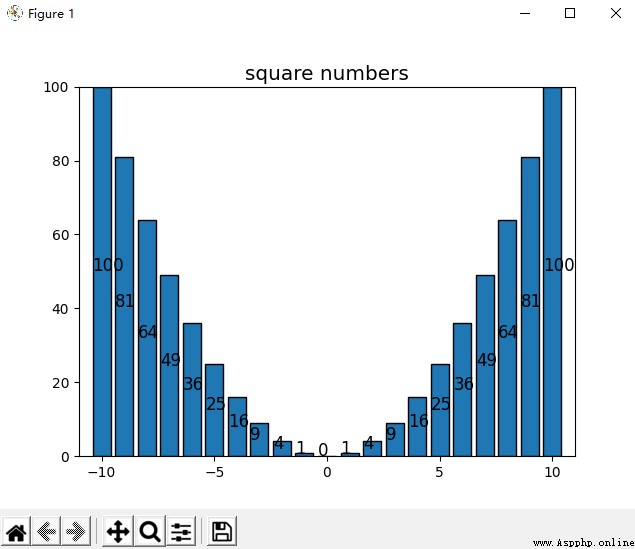635x549 pixels.
Task: Click the y-axis tick label 60
Action: (x=60, y=235)
